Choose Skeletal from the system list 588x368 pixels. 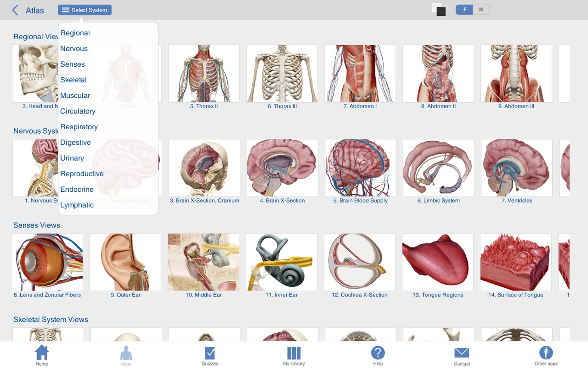pyautogui.click(x=74, y=80)
